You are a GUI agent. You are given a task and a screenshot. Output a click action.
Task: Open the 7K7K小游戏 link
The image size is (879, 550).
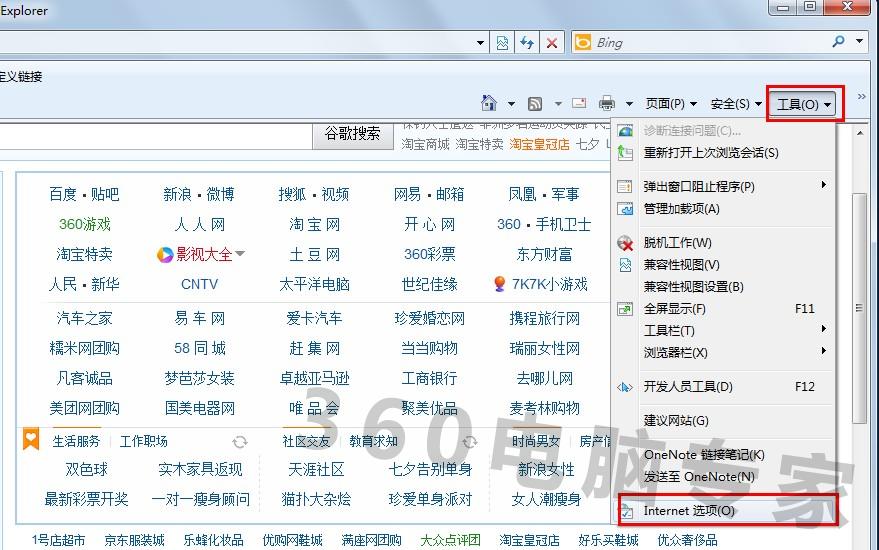[549, 284]
